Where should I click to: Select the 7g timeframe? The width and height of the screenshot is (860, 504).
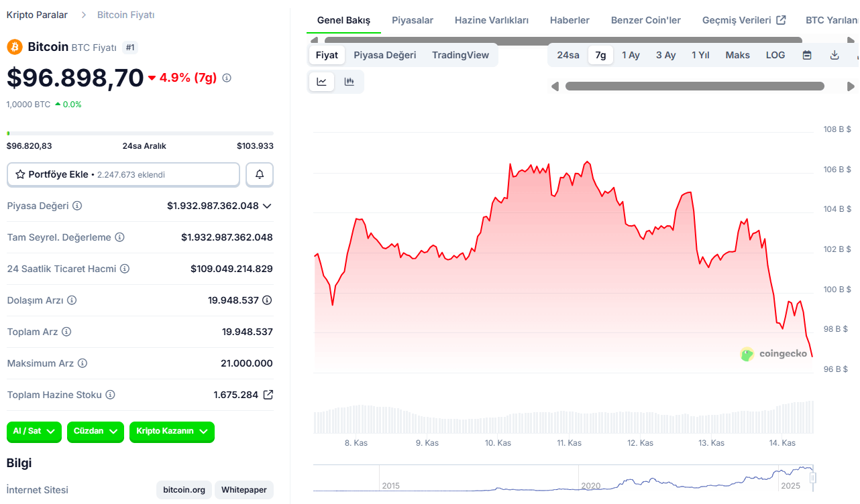[x=600, y=55]
